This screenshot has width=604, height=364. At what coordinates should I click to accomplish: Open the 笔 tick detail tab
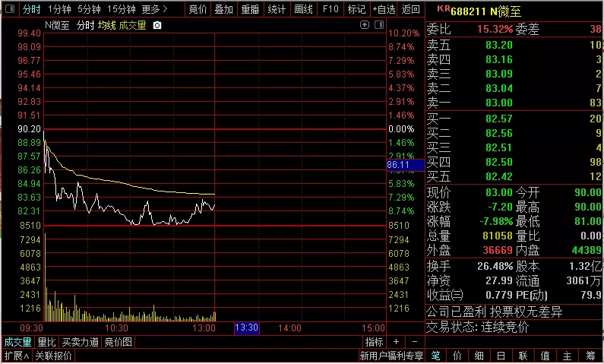tap(435, 356)
